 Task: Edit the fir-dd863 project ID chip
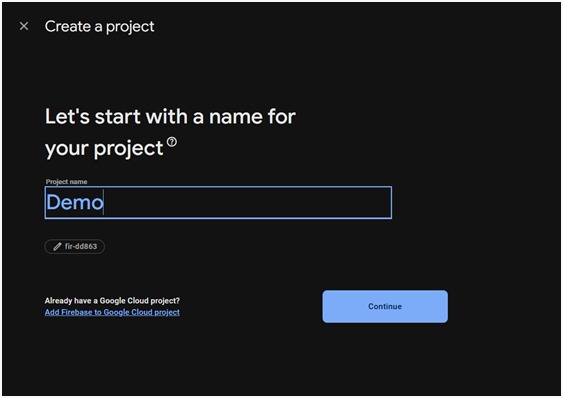tap(75, 247)
